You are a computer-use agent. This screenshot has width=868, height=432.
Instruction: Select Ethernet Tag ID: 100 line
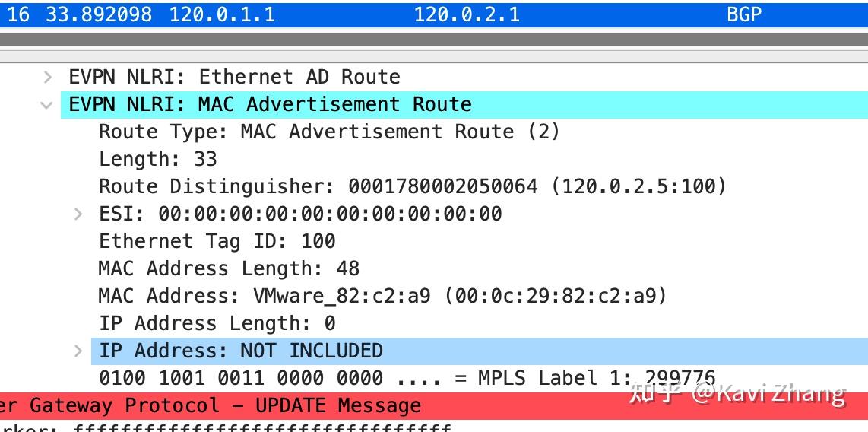point(217,241)
